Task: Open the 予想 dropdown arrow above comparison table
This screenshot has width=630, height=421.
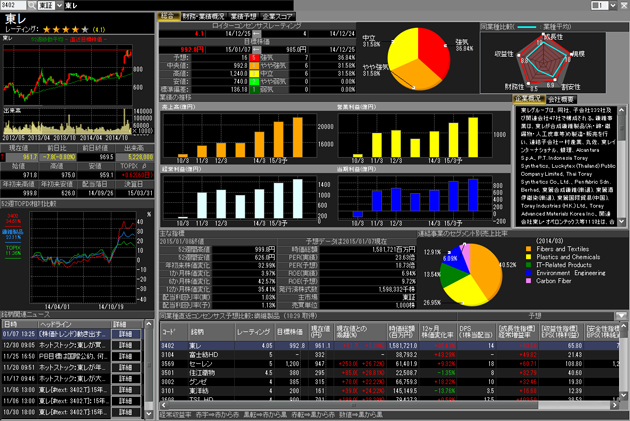Action: pyautogui.click(x=622, y=316)
